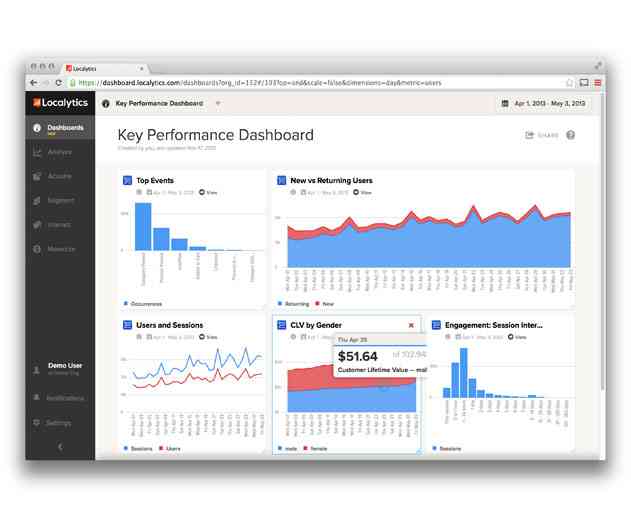Click New vs Returning Users settings gear

[293, 192]
